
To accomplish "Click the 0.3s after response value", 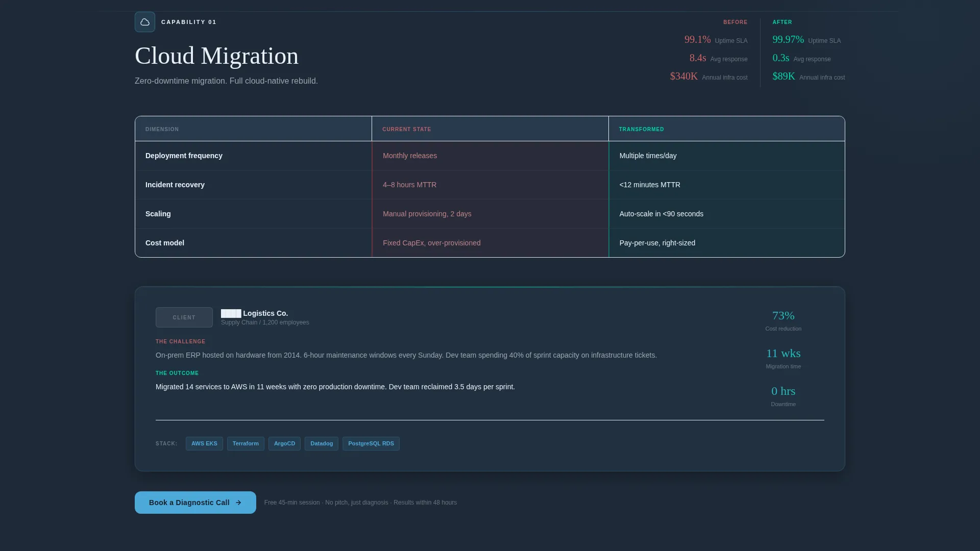I will pos(781,58).
